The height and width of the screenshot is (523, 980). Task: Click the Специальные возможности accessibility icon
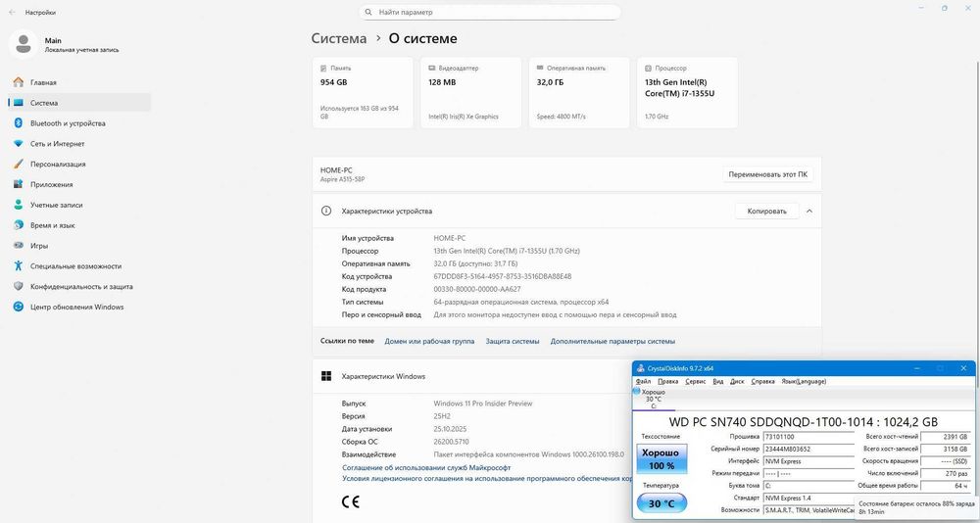[x=18, y=265]
